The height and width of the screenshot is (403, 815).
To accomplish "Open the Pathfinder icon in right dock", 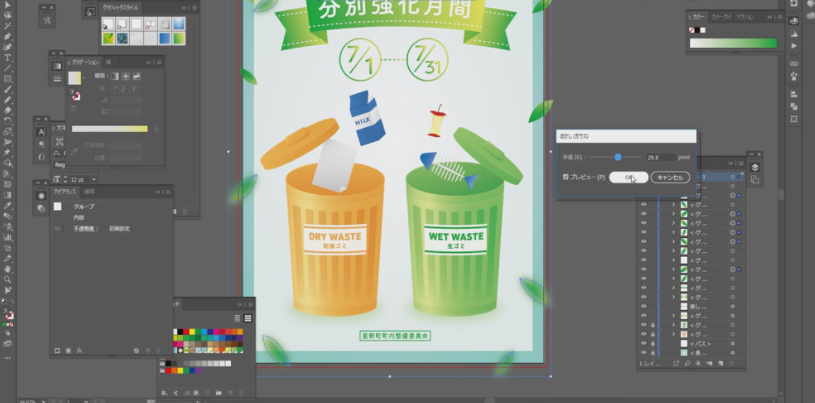I will (794, 106).
